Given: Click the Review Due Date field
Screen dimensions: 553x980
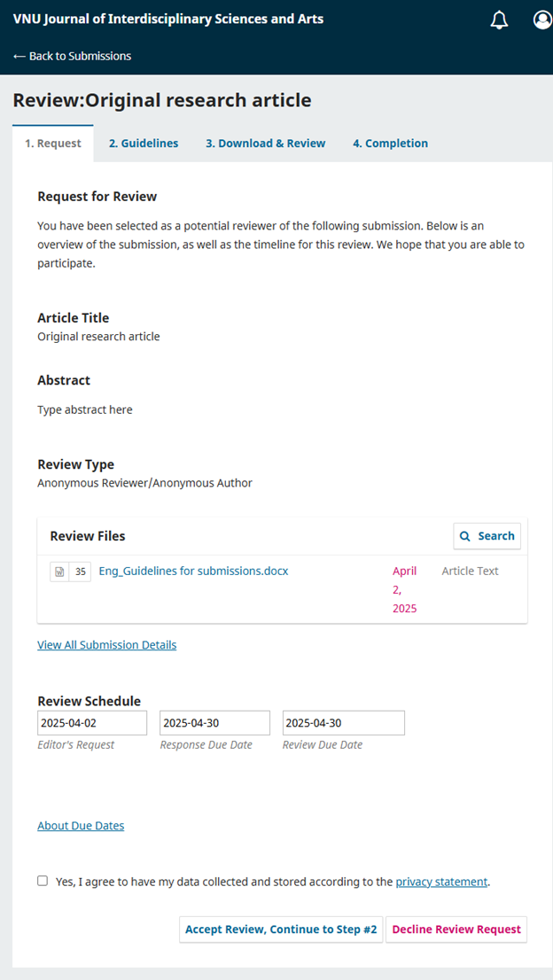Looking at the screenshot, I should point(343,723).
